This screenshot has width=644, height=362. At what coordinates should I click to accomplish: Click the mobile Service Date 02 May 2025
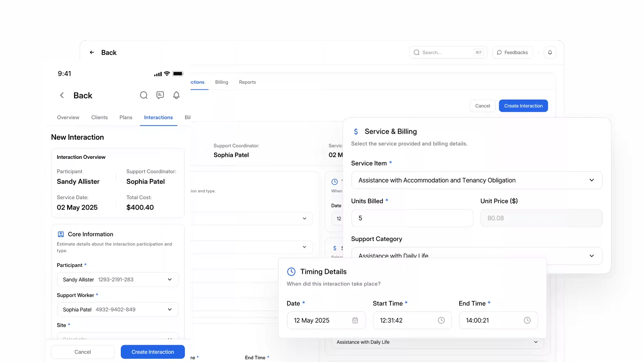[77, 208]
